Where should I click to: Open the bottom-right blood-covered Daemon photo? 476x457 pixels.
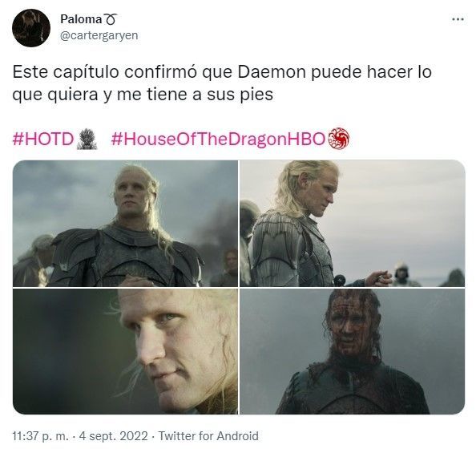point(352,351)
